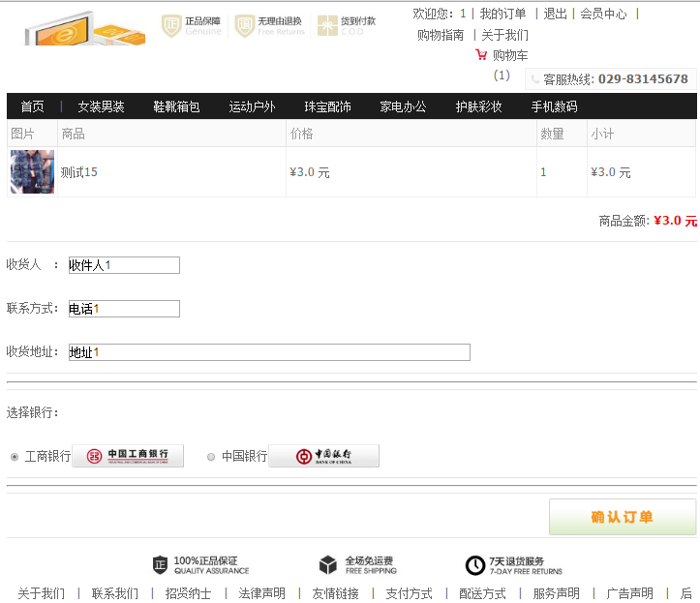Open the footer 广告声明 link
This screenshot has width=700, height=603.
pyautogui.click(x=629, y=593)
